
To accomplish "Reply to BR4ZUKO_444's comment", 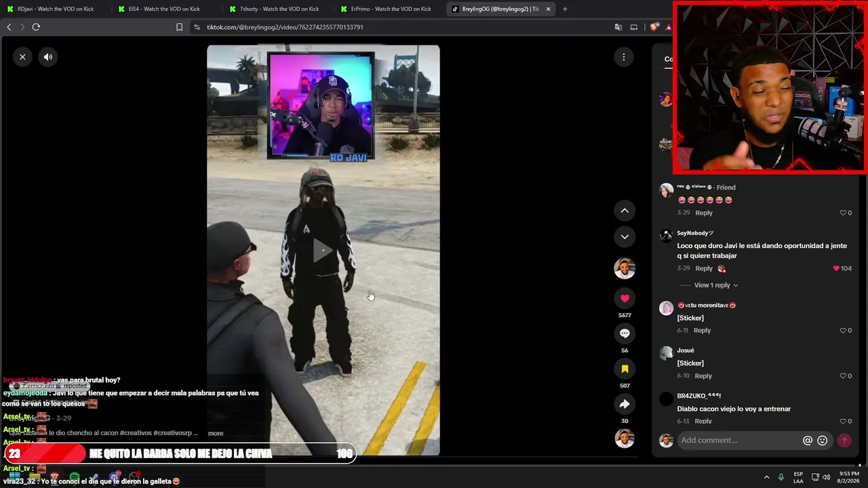I will coord(703,422).
